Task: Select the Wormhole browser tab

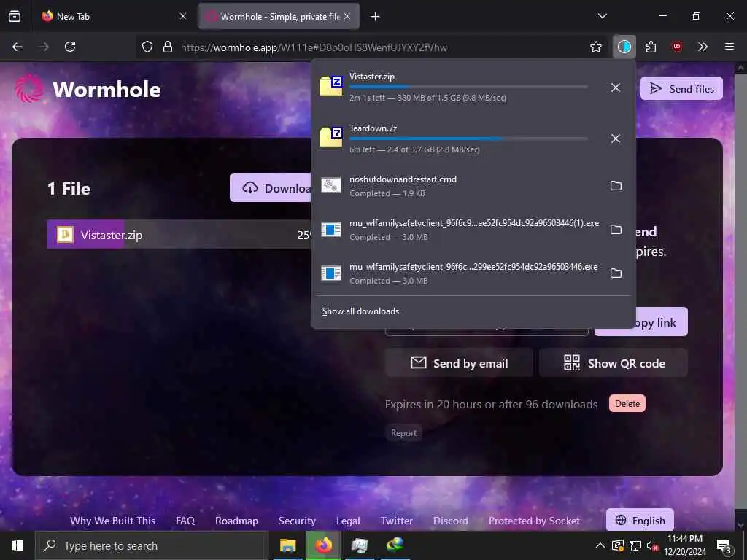Action: point(279,17)
